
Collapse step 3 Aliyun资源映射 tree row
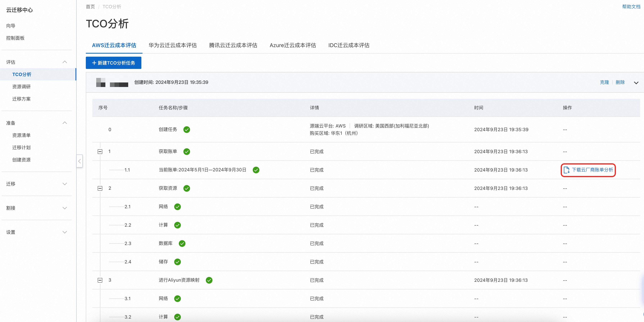click(x=100, y=280)
